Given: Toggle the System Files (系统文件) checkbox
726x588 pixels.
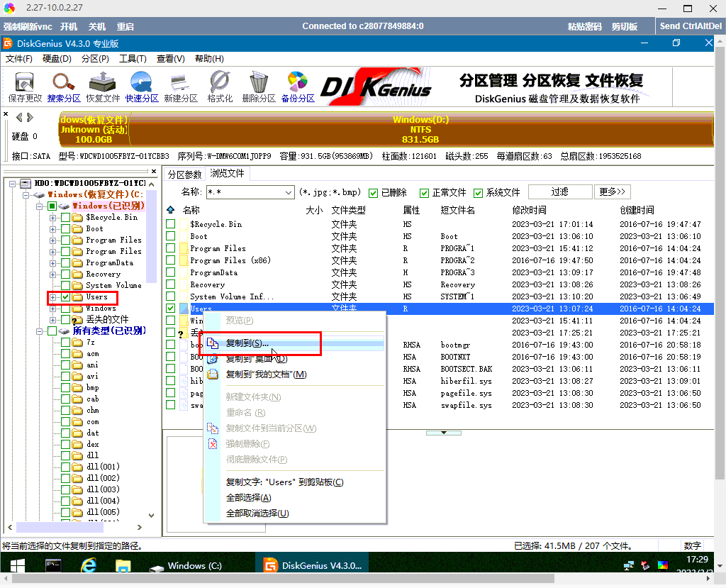Looking at the screenshot, I should [478, 192].
